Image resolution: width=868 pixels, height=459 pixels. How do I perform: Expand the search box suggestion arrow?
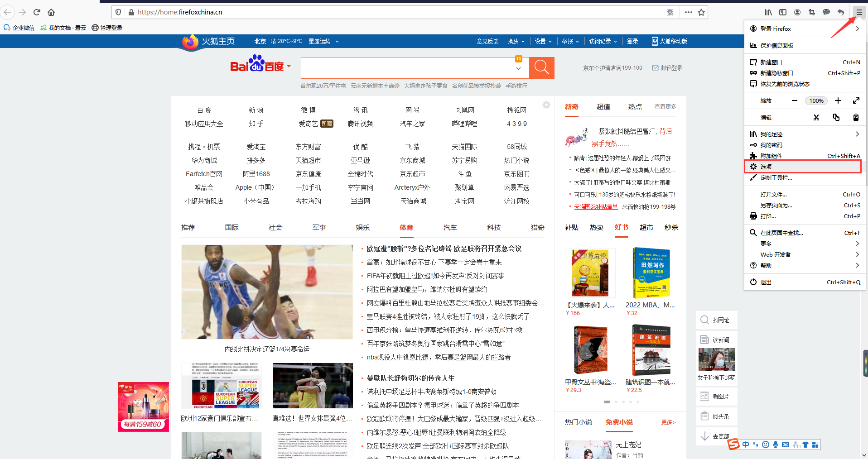(x=518, y=68)
